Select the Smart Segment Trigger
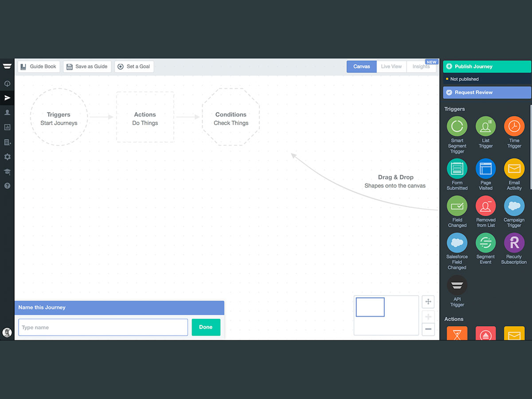The width and height of the screenshot is (532, 399). (457, 126)
